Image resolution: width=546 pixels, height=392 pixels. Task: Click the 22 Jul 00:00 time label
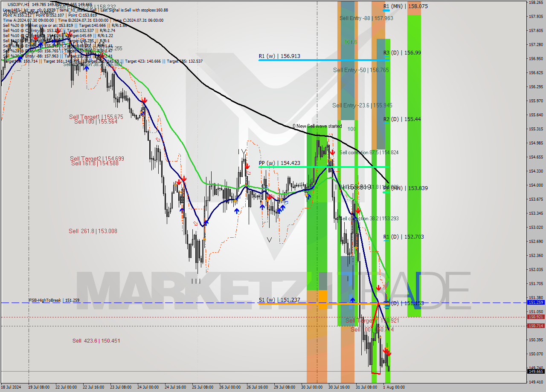tap(66, 387)
